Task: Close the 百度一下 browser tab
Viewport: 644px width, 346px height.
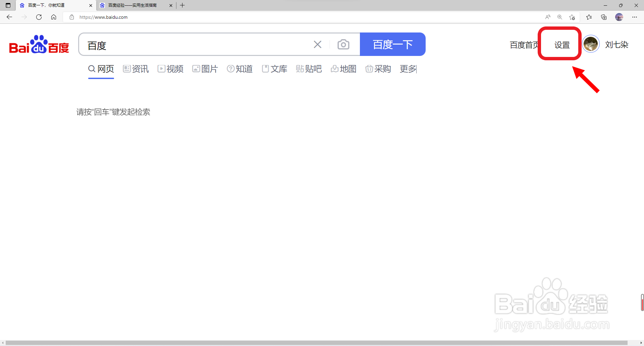Action: (x=91, y=5)
